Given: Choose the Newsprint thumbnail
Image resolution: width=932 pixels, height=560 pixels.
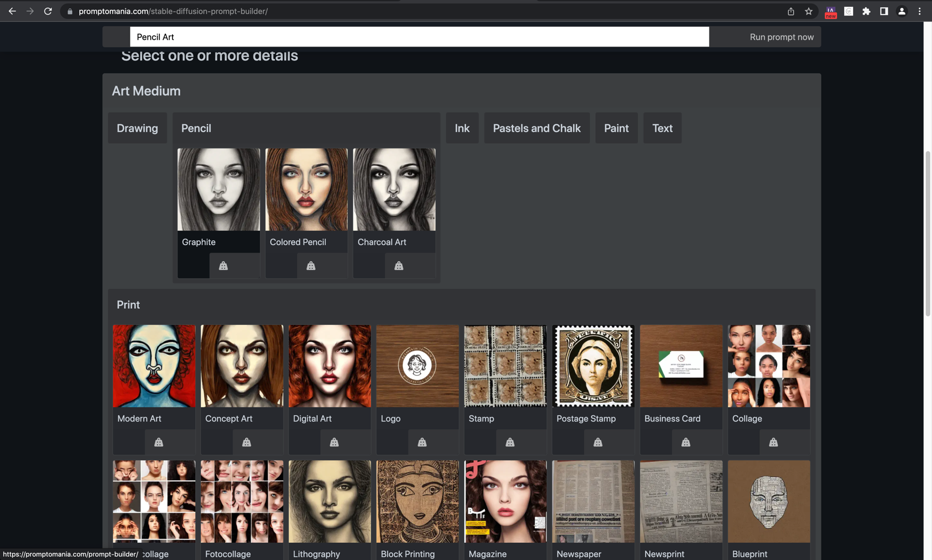Looking at the screenshot, I should [681, 501].
